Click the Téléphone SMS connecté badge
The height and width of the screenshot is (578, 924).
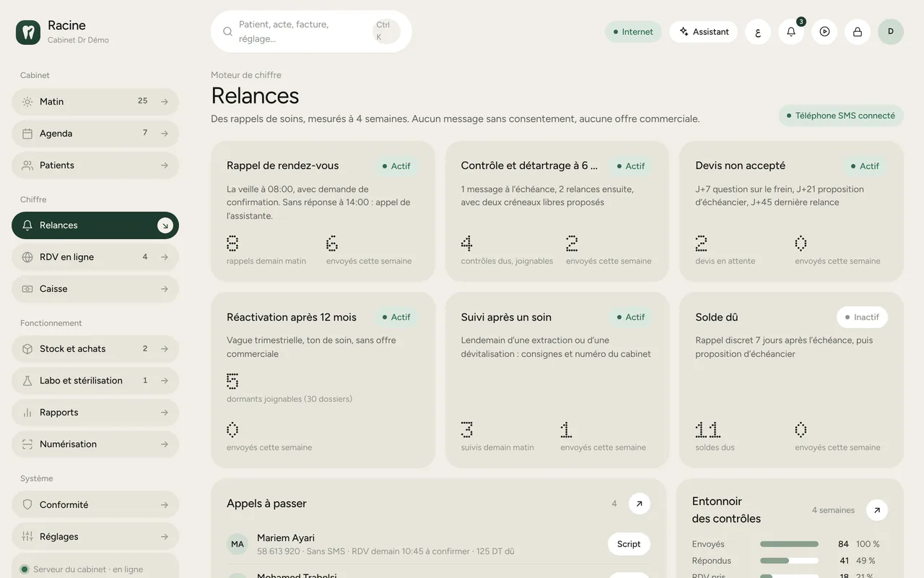[841, 116]
